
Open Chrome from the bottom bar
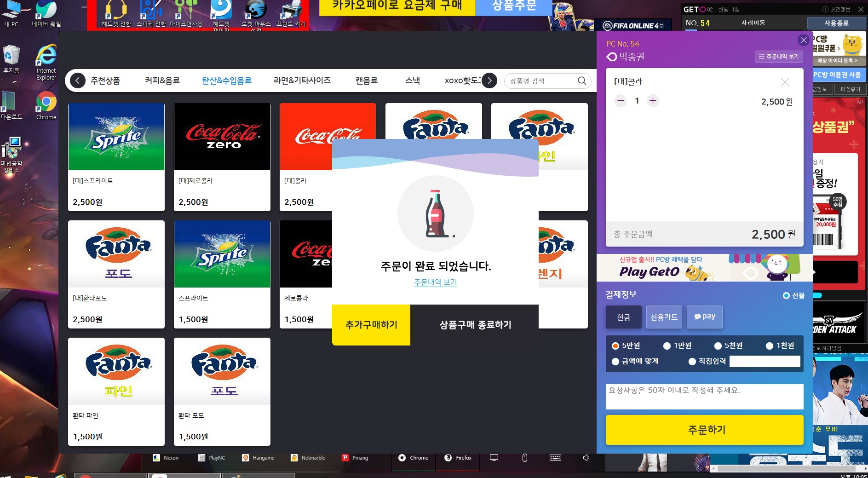pos(413,458)
